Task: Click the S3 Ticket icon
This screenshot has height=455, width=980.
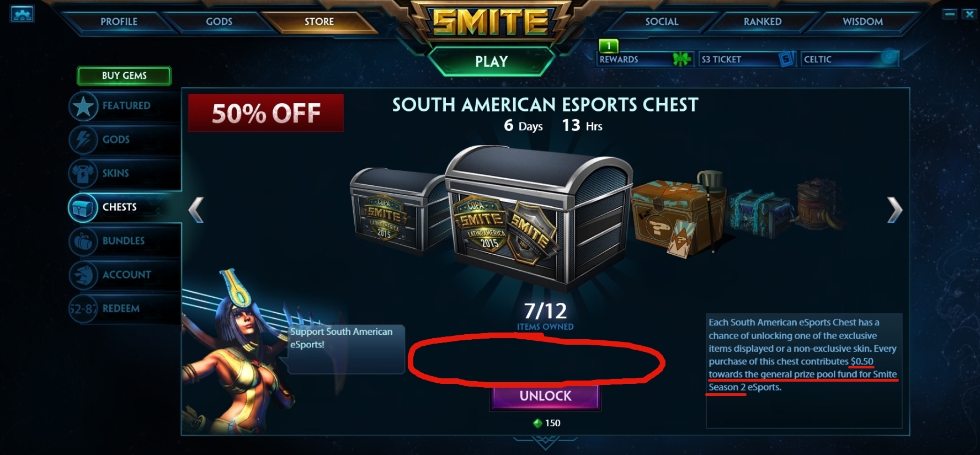Action: tap(787, 58)
